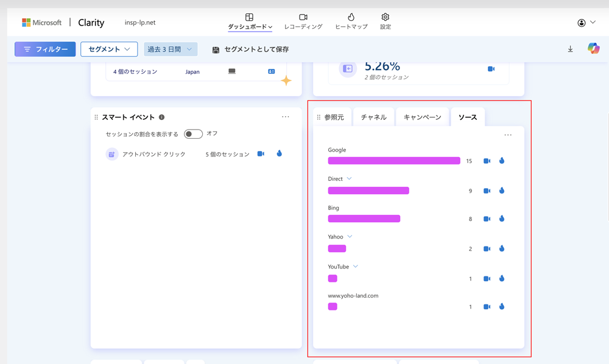The width and height of the screenshot is (609, 364).
Task: Click the drag handle beside 参照元 tab
Action: click(x=319, y=117)
